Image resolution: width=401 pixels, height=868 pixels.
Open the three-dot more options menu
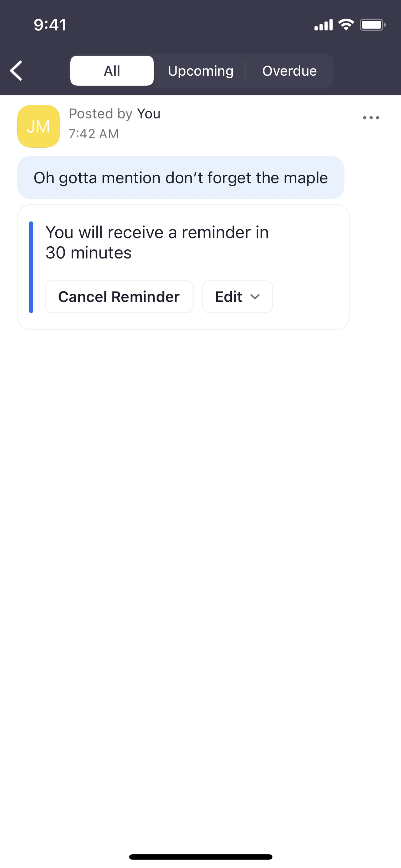coord(371,118)
